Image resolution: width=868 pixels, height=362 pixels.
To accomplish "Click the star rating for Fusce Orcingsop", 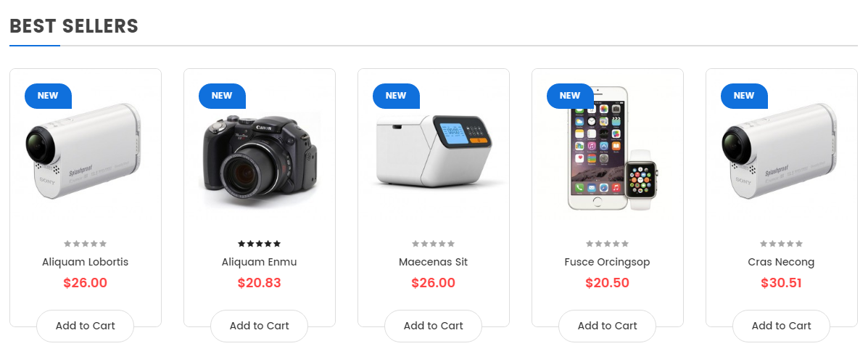I will [x=607, y=244].
